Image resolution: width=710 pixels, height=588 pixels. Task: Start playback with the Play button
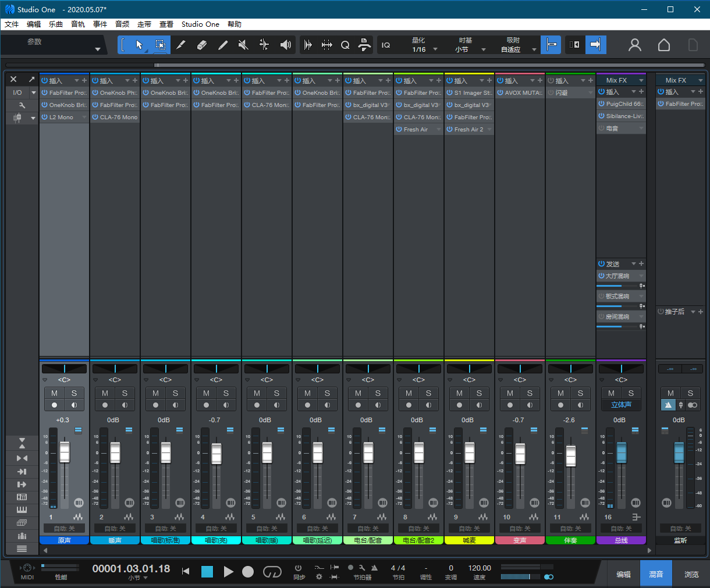(229, 572)
